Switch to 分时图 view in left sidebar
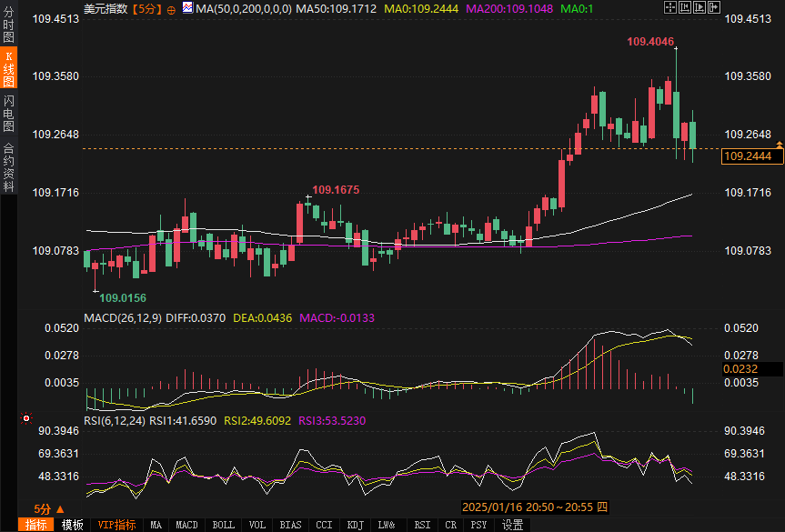 coord(9,25)
